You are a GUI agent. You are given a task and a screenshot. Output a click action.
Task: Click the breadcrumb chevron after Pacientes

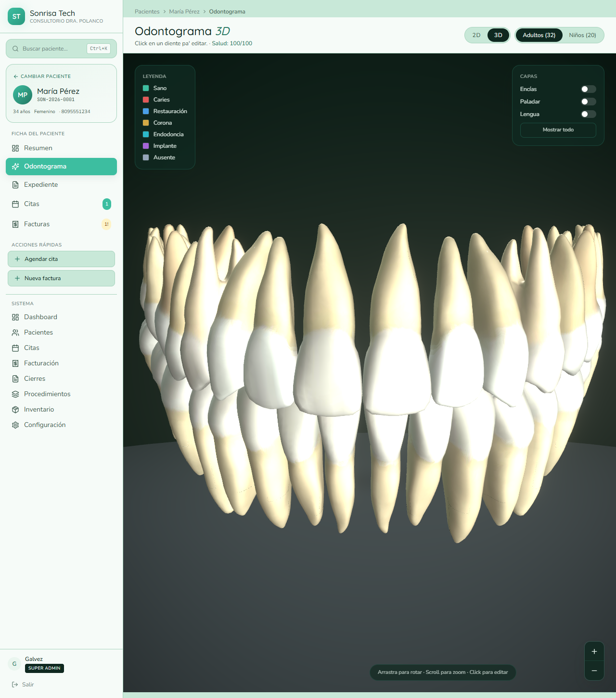point(164,12)
